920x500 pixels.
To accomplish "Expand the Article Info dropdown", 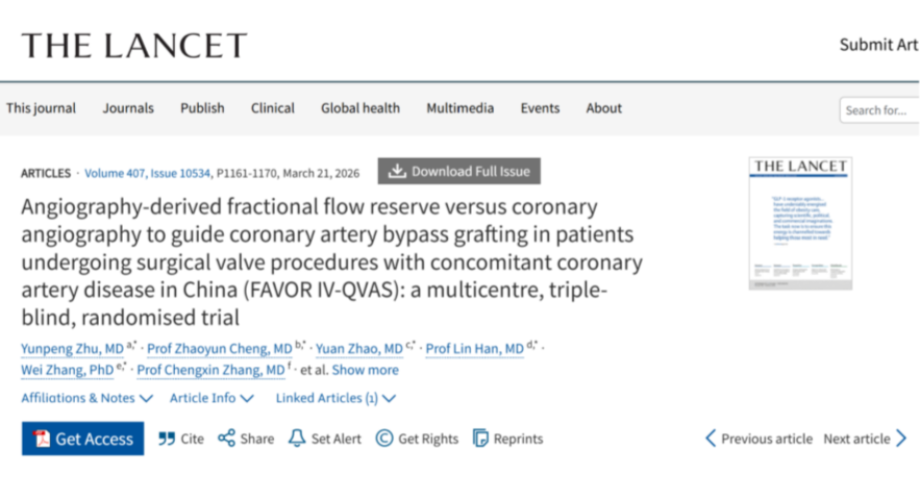I will (x=211, y=398).
